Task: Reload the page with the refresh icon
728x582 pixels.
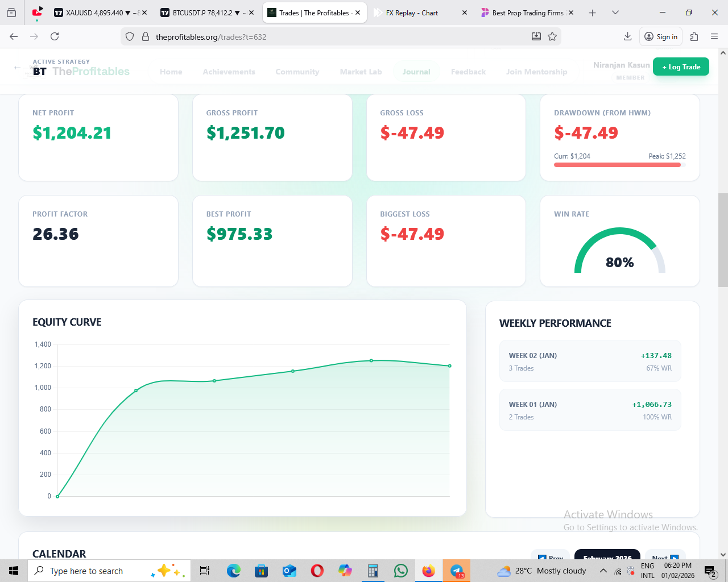Action: point(55,36)
